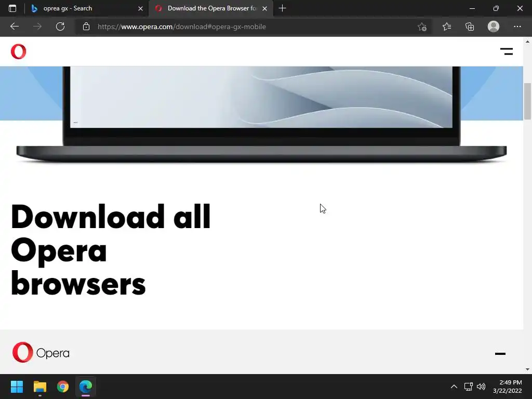
Task: Open the Windows Start menu
Action: pyautogui.click(x=17, y=387)
